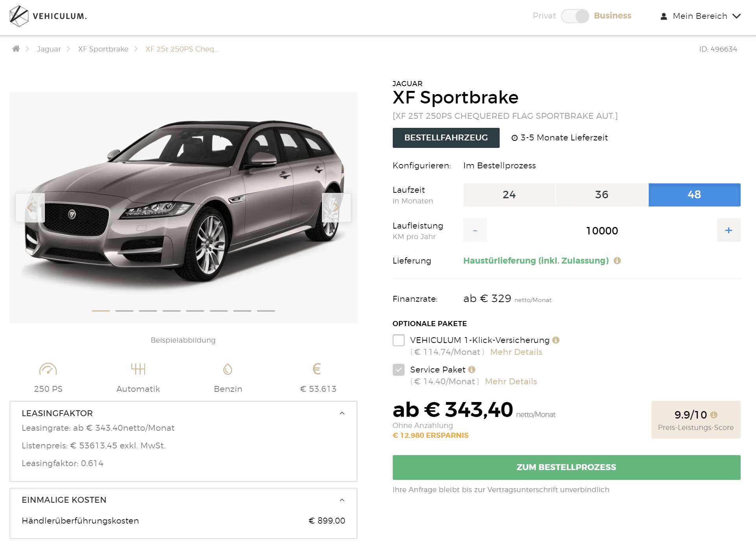Viewport: 756px width, 546px height.
Task: Select the 36 months Laufzeit option
Action: 601,195
